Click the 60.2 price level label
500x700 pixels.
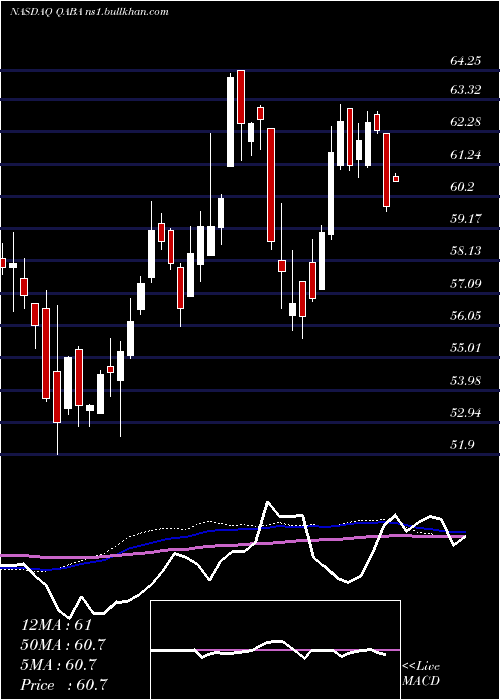tap(462, 187)
